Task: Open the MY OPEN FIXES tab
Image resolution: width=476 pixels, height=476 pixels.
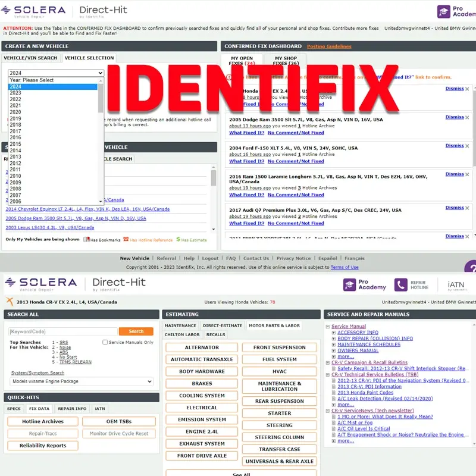Action: click(x=242, y=61)
